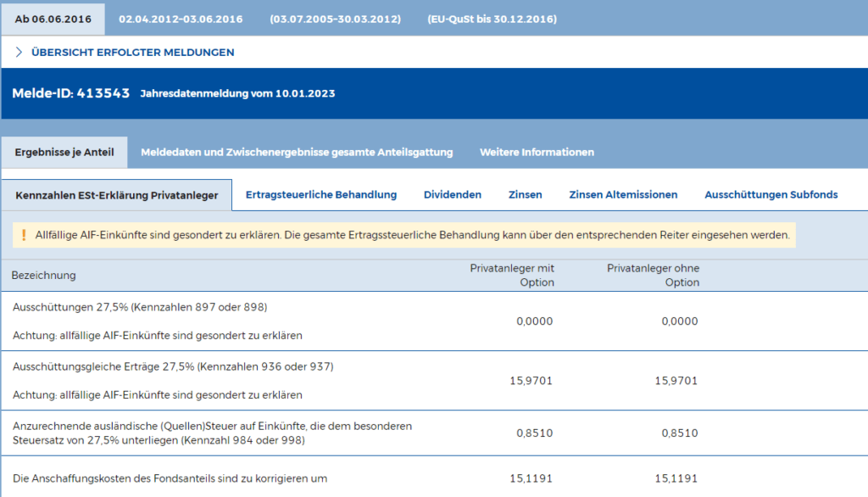Image resolution: width=868 pixels, height=497 pixels.
Task: Open the Ausschüttungen Subfonds tab
Action: (771, 194)
